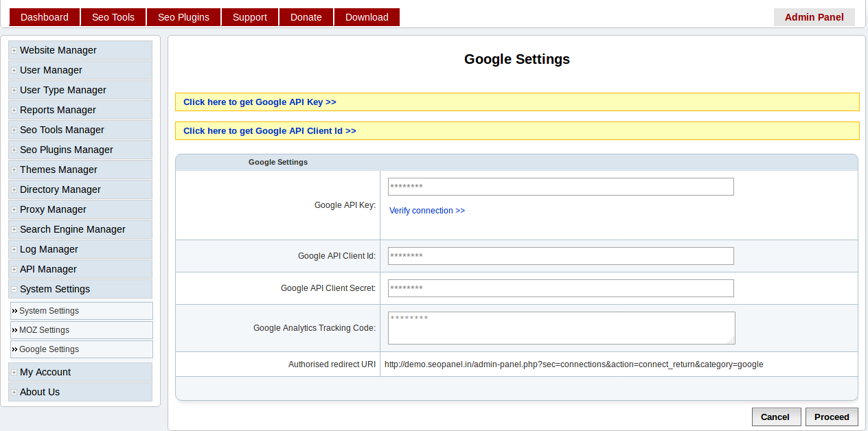Select the API Manager menu label

click(48, 270)
